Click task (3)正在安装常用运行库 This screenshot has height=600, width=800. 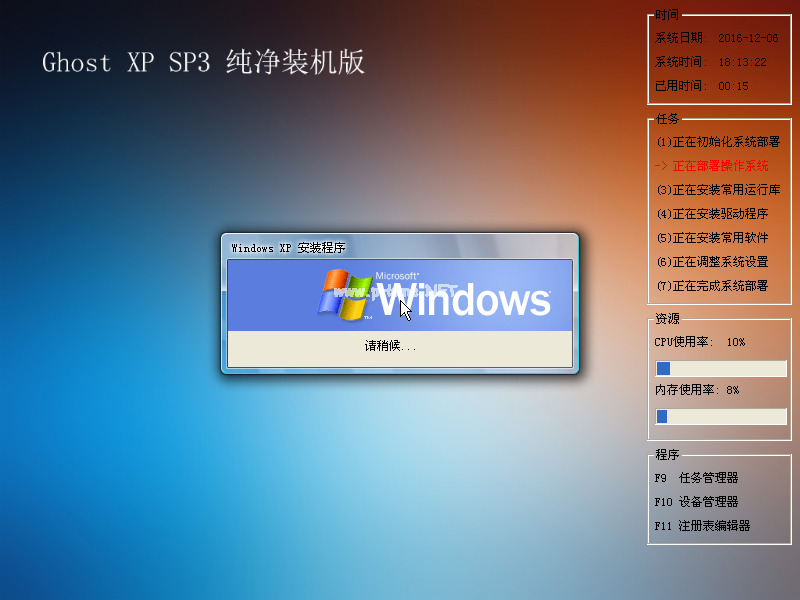tap(717, 189)
